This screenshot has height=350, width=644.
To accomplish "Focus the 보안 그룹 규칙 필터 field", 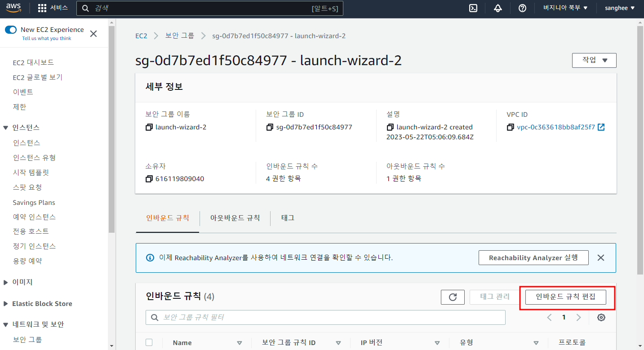I will 325,317.
